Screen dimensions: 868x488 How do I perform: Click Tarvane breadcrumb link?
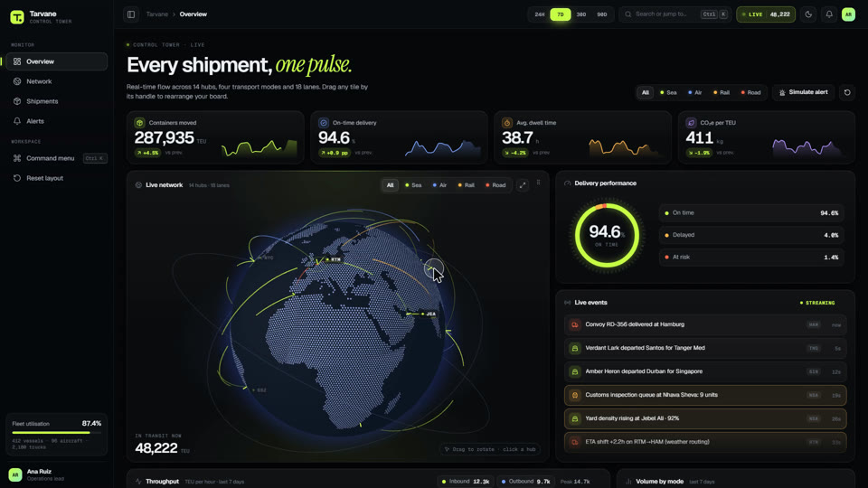pyautogui.click(x=156, y=14)
